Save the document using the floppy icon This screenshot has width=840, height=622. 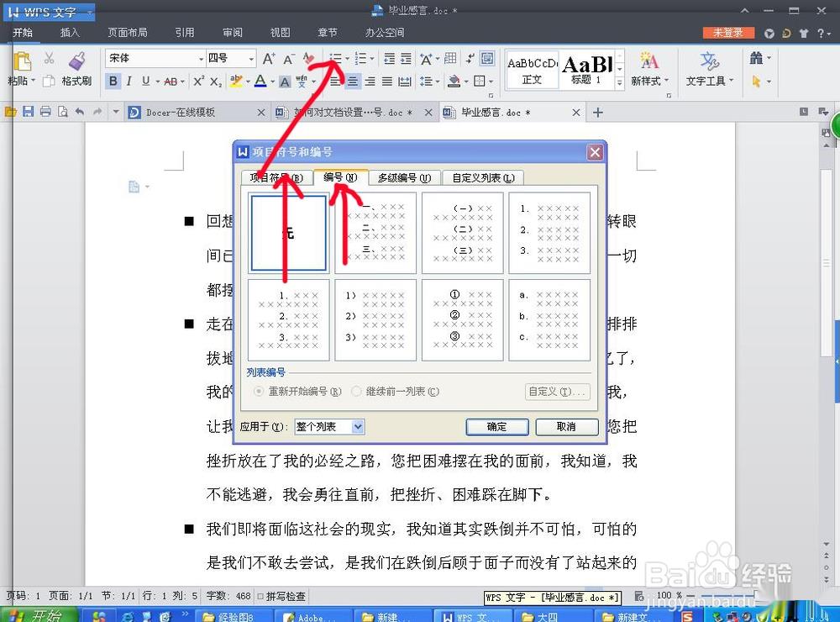coord(29,112)
